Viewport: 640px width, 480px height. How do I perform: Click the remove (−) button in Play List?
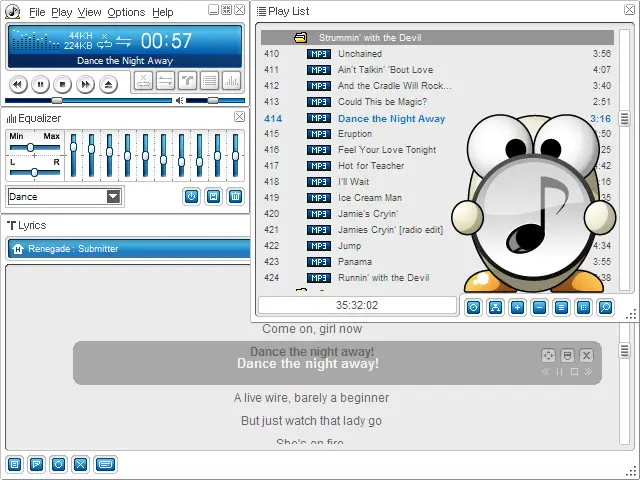click(x=539, y=307)
